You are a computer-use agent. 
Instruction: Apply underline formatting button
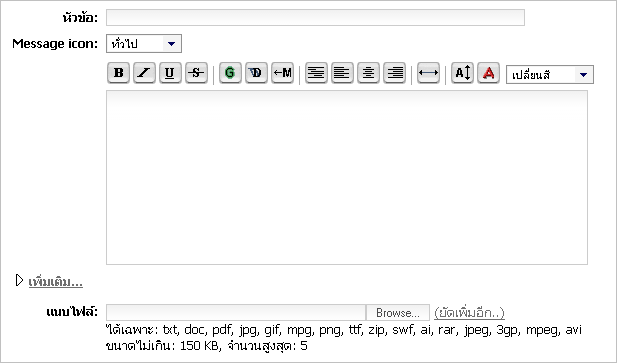[170, 73]
